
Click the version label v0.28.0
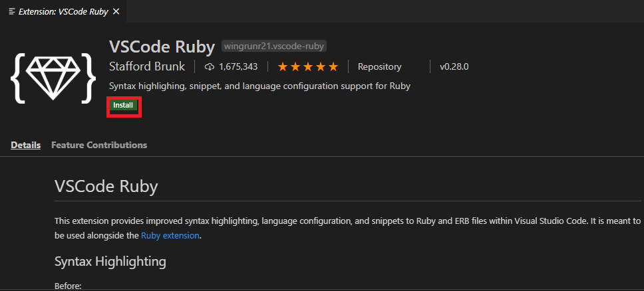[x=454, y=66]
